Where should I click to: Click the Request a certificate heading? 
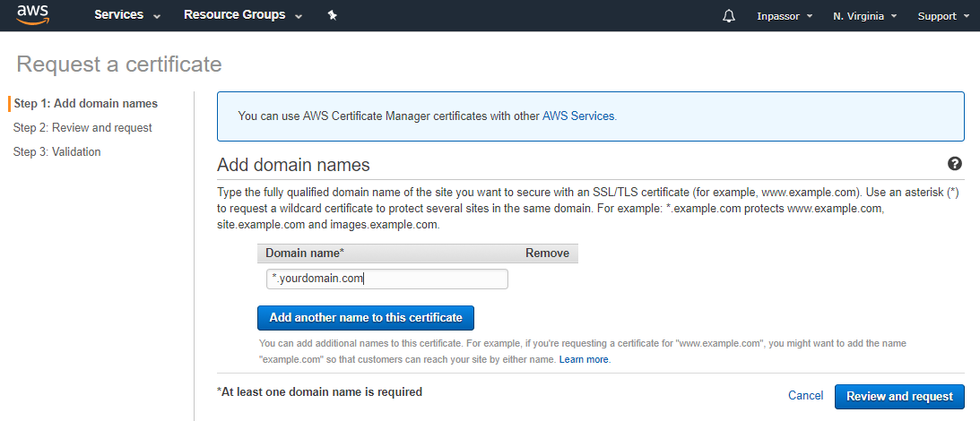click(119, 64)
